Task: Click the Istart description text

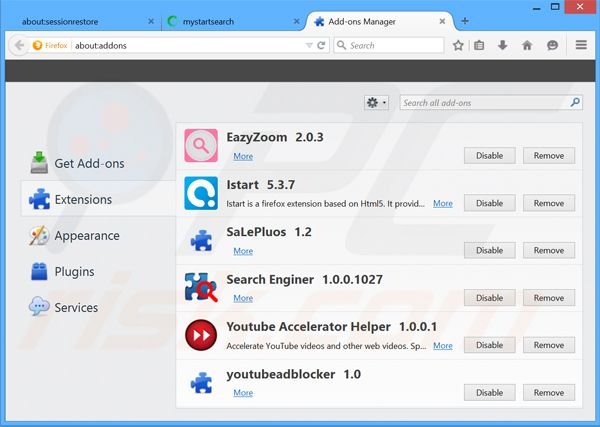Action: (x=326, y=204)
